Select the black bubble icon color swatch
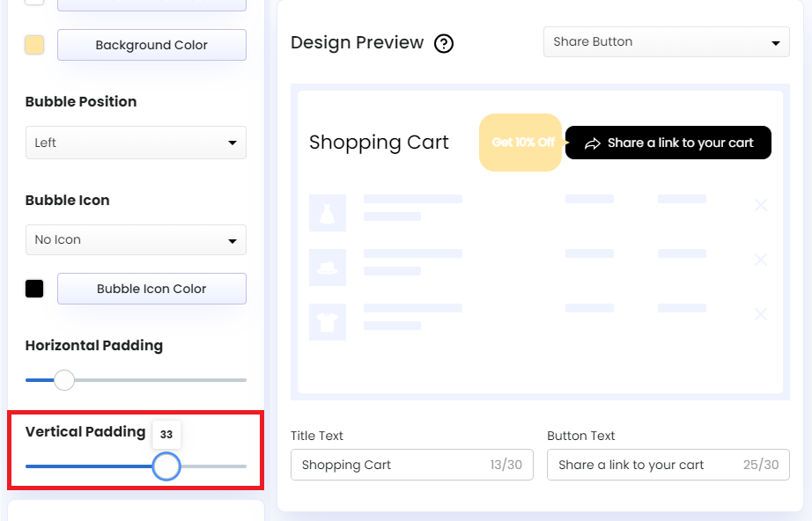This screenshot has height=521, width=812. point(34,288)
